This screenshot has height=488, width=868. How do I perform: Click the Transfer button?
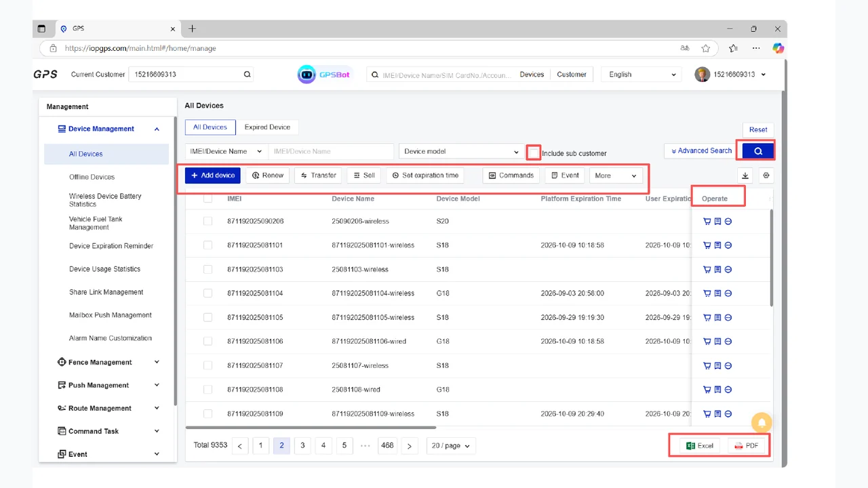point(318,176)
